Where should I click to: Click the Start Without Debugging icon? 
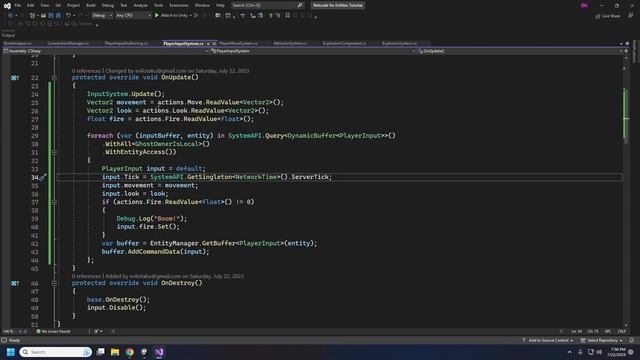(x=196, y=16)
